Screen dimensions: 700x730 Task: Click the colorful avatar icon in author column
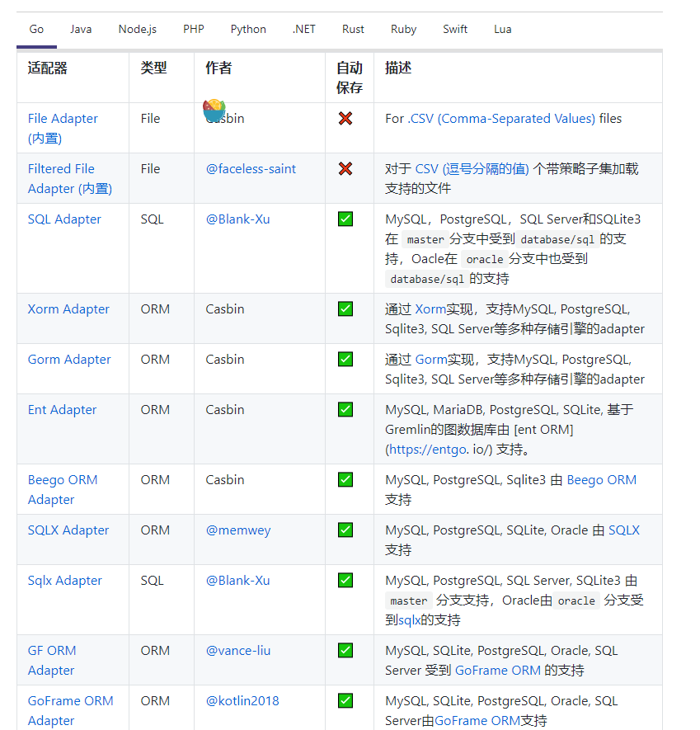[x=214, y=110]
